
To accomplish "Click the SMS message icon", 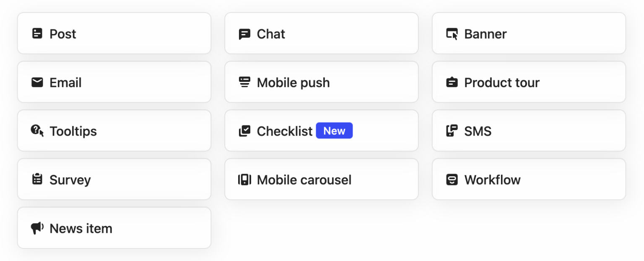I will pos(451,130).
